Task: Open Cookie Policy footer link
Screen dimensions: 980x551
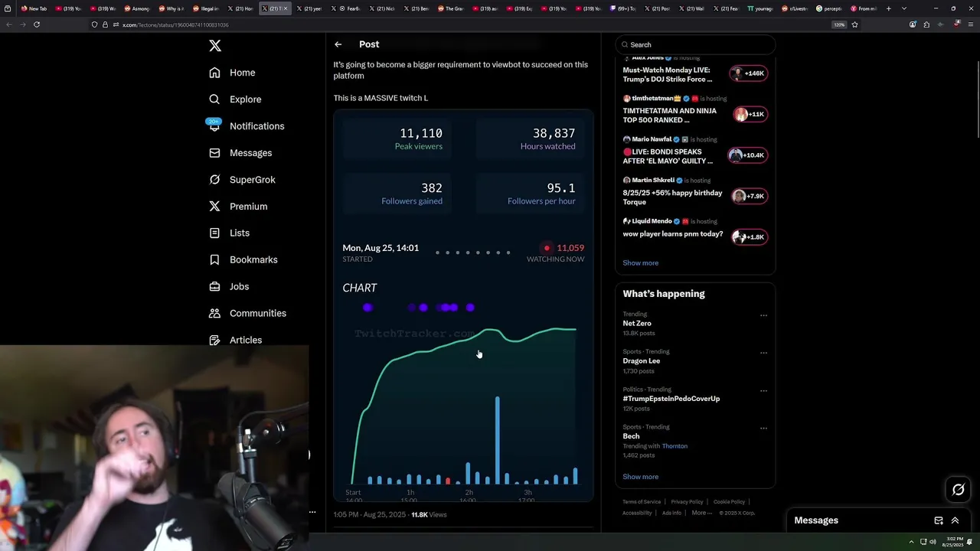Action: [x=729, y=502]
